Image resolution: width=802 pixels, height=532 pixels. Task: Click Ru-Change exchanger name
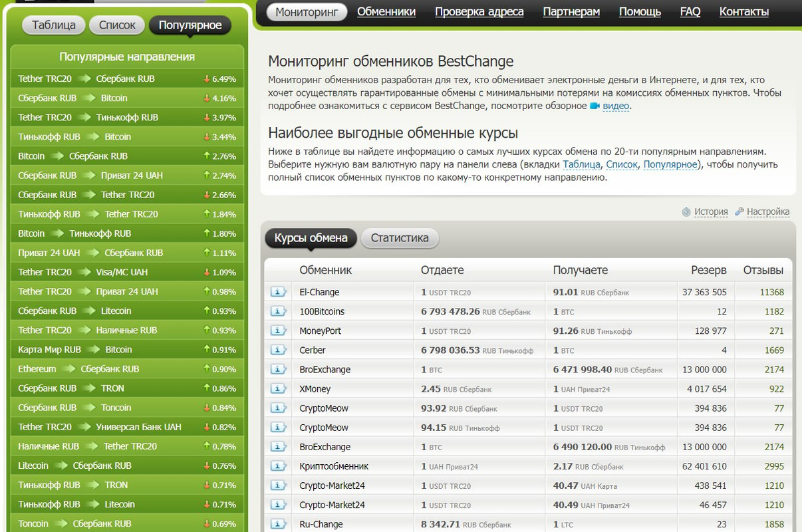(321, 524)
